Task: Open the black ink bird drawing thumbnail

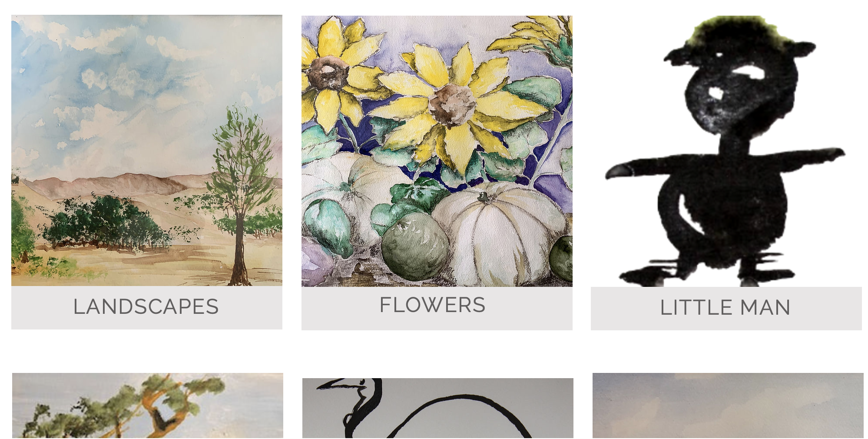Action: [438, 408]
